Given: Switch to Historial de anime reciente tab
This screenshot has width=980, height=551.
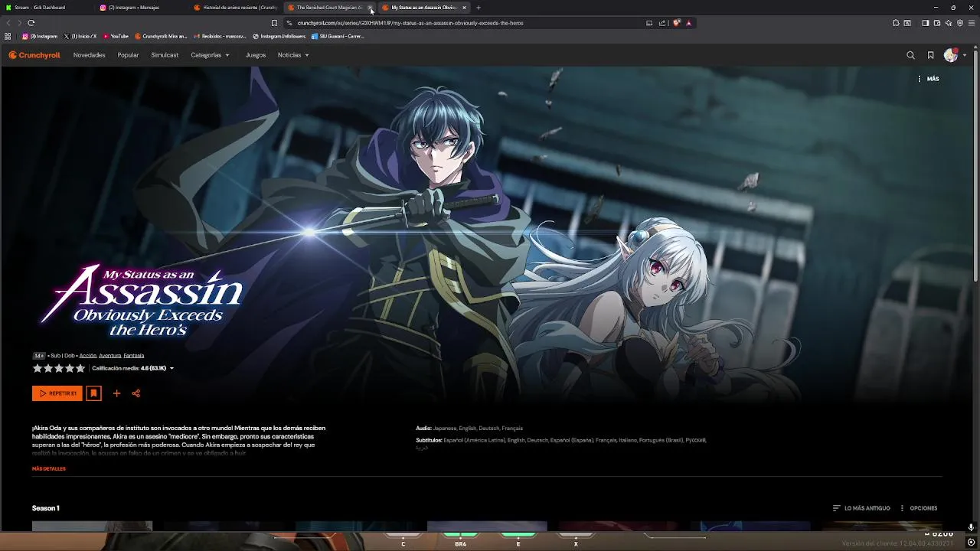Looking at the screenshot, I should pos(235,8).
